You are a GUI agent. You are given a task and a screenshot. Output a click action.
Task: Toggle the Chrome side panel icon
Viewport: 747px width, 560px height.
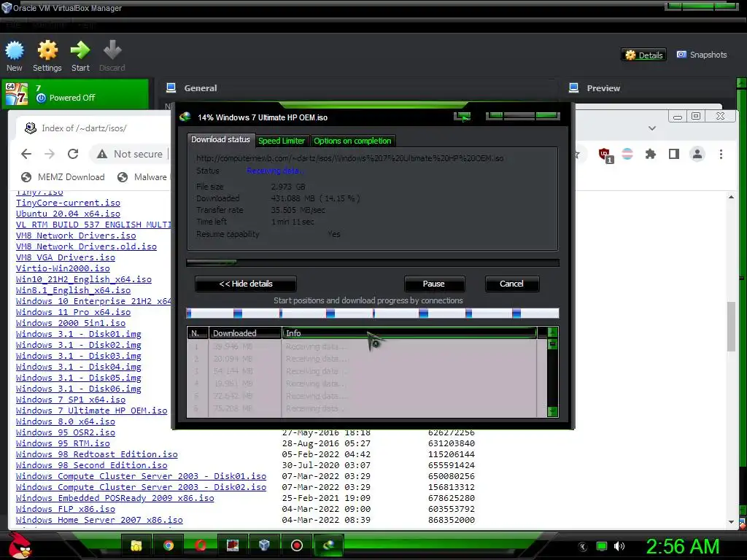pyautogui.click(x=673, y=154)
